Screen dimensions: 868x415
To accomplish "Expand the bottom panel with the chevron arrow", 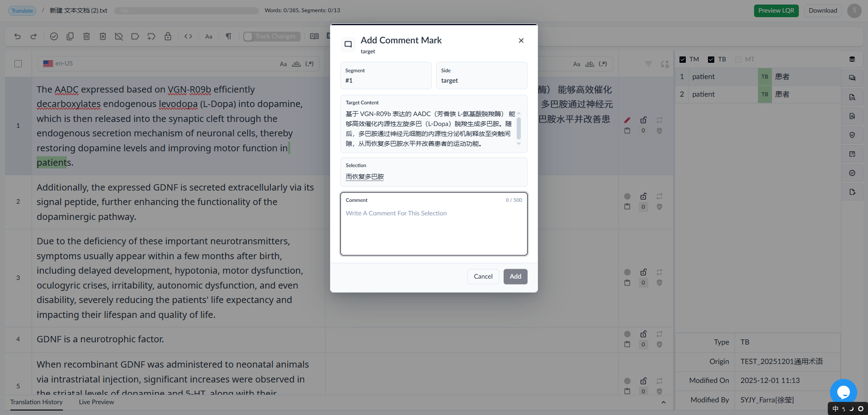I will tap(663, 402).
